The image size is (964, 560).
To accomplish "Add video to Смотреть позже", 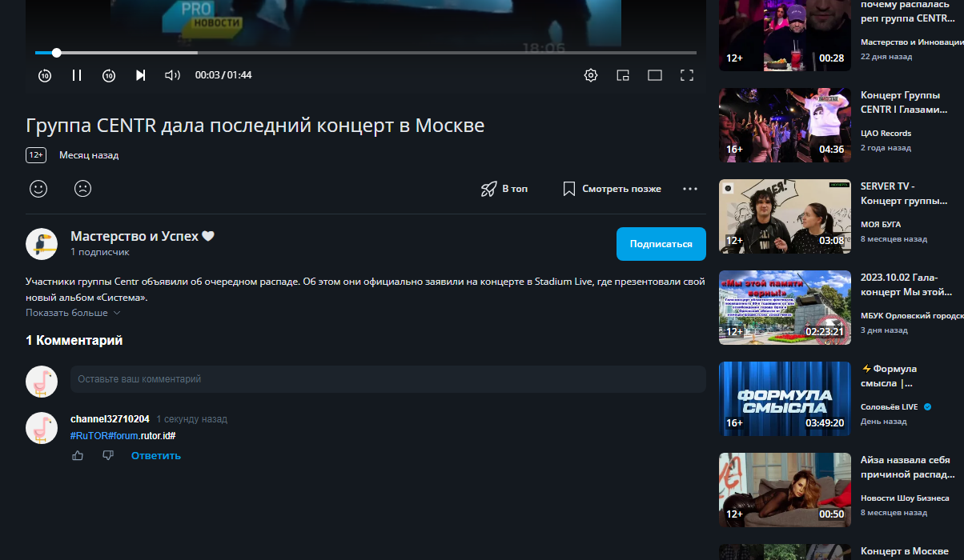I will pos(613,189).
